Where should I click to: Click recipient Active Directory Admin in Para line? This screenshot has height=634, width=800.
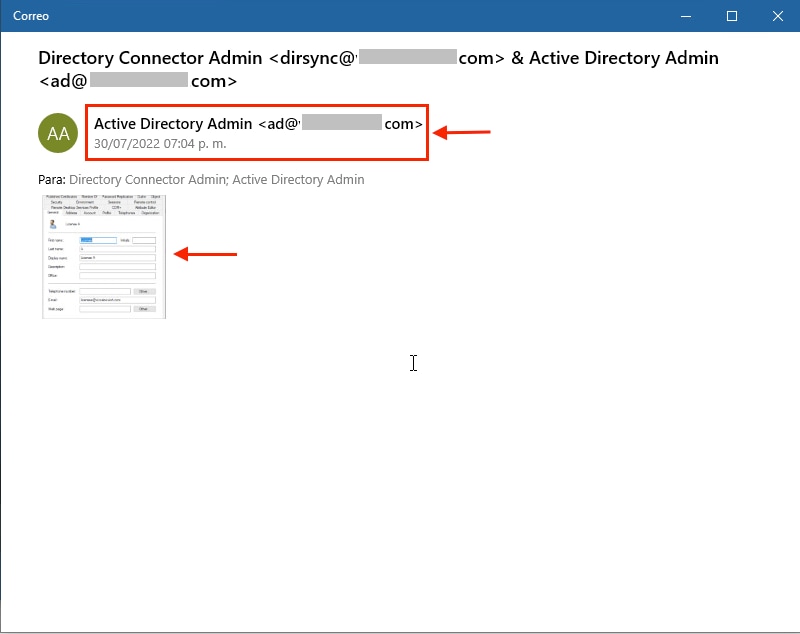[x=298, y=180]
